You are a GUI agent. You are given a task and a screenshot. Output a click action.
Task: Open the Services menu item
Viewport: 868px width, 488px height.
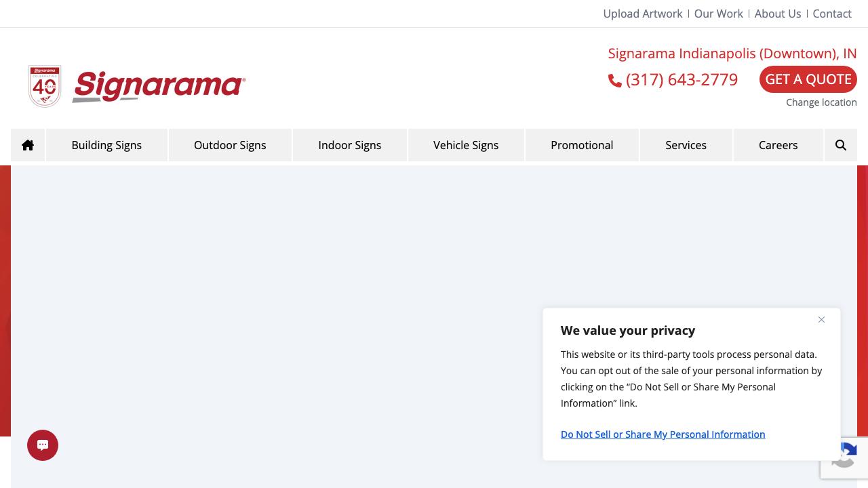click(686, 145)
